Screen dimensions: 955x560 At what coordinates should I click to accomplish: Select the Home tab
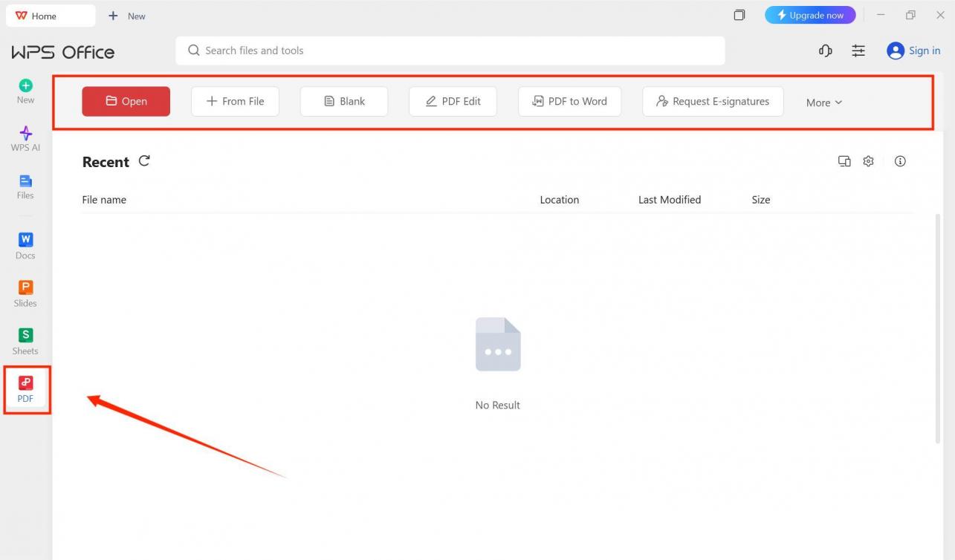[51, 16]
